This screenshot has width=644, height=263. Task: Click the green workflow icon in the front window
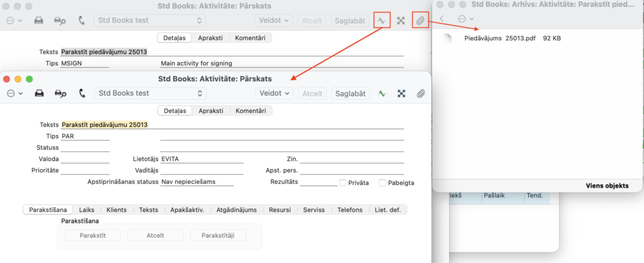[x=381, y=93]
